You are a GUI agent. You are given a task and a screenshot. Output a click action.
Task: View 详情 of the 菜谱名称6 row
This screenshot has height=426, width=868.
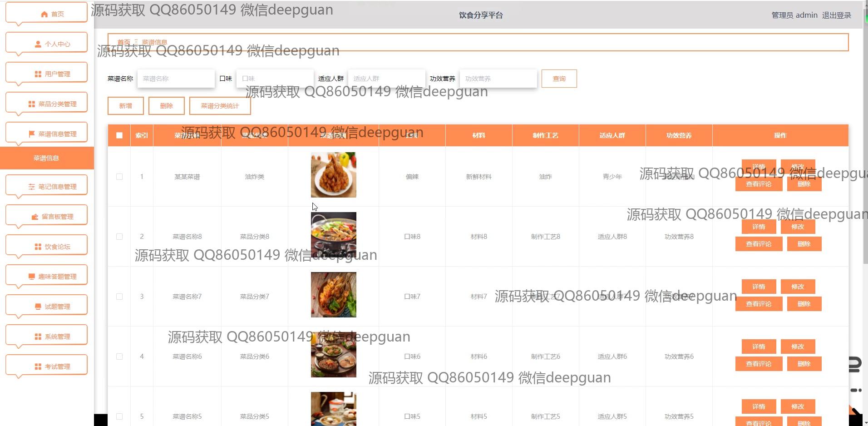click(x=759, y=347)
